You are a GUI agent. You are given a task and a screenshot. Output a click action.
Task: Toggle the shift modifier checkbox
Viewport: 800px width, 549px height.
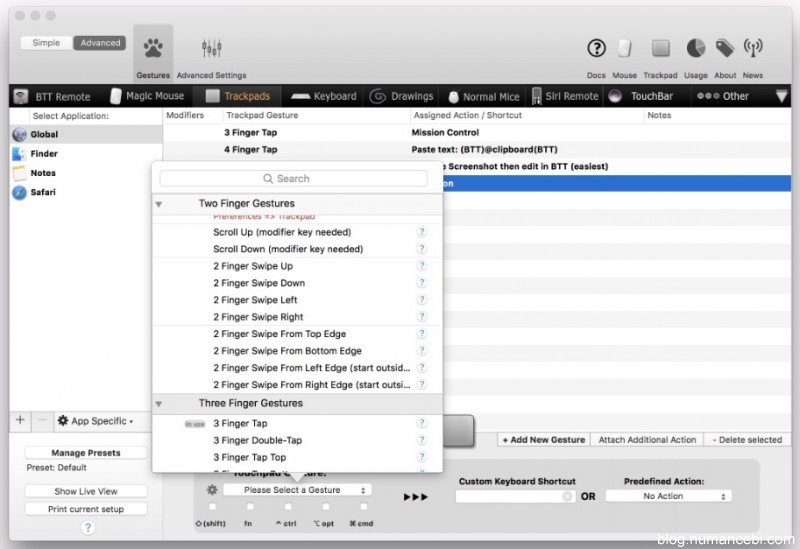click(212, 507)
